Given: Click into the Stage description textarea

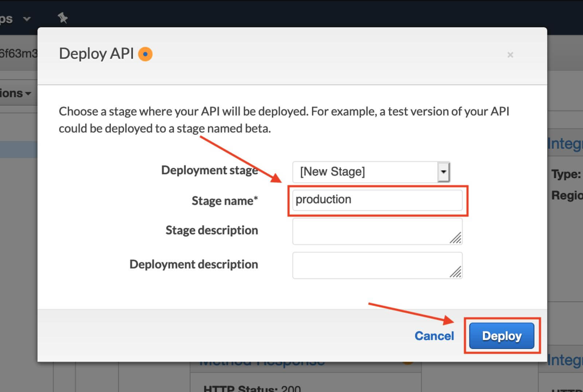Looking at the screenshot, I should coord(377,231).
